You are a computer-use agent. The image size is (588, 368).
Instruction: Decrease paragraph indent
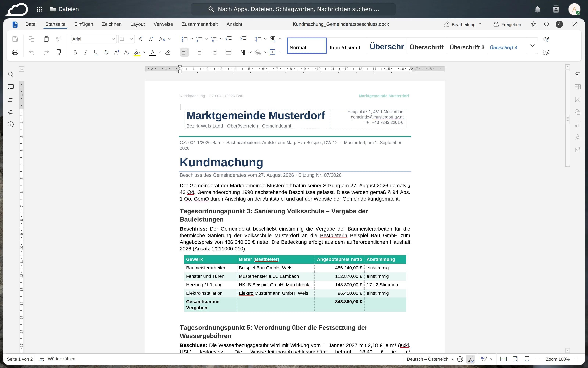(229, 39)
